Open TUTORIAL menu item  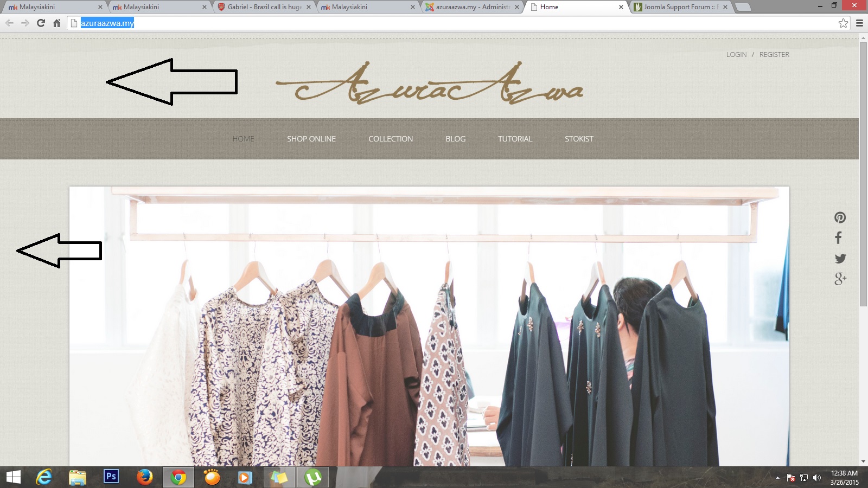515,139
